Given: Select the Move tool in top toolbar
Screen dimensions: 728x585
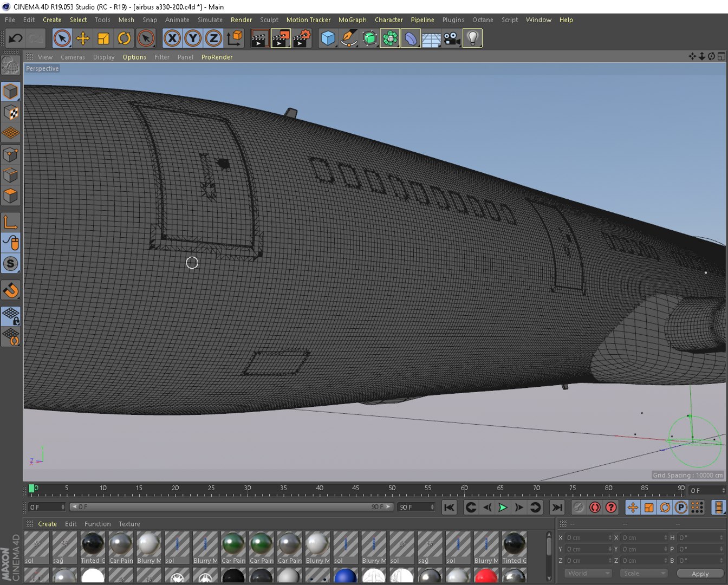Looking at the screenshot, I should coord(83,38).
